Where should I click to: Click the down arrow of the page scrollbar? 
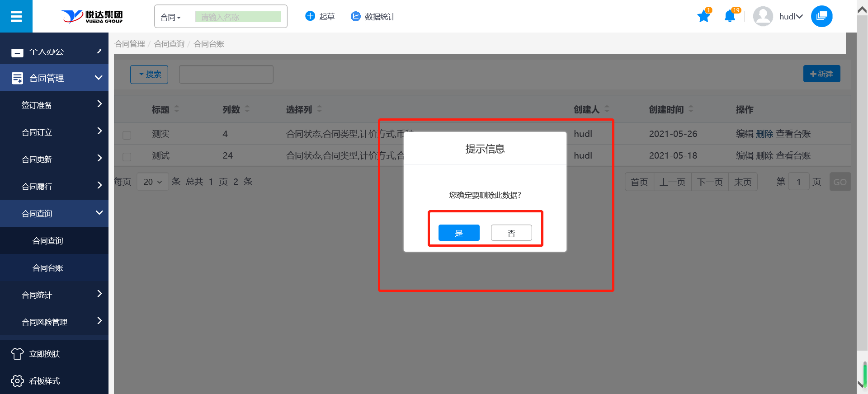[x=862, y=384]
